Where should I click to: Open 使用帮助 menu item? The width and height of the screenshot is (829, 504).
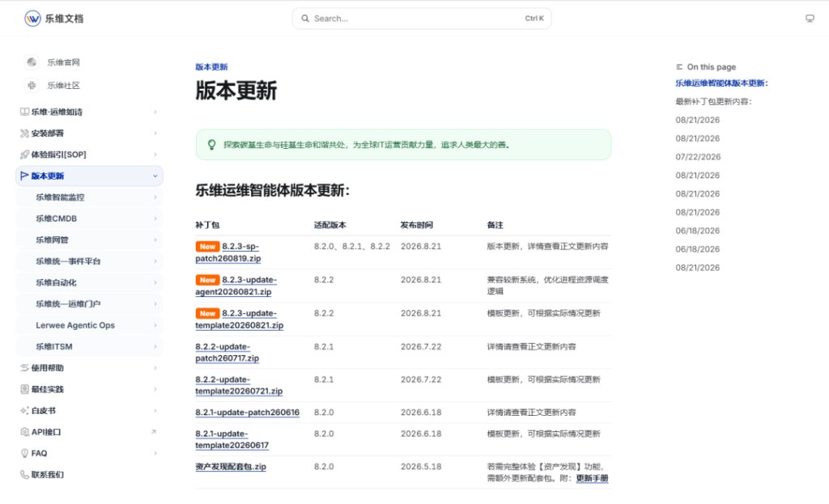point(89,368)
